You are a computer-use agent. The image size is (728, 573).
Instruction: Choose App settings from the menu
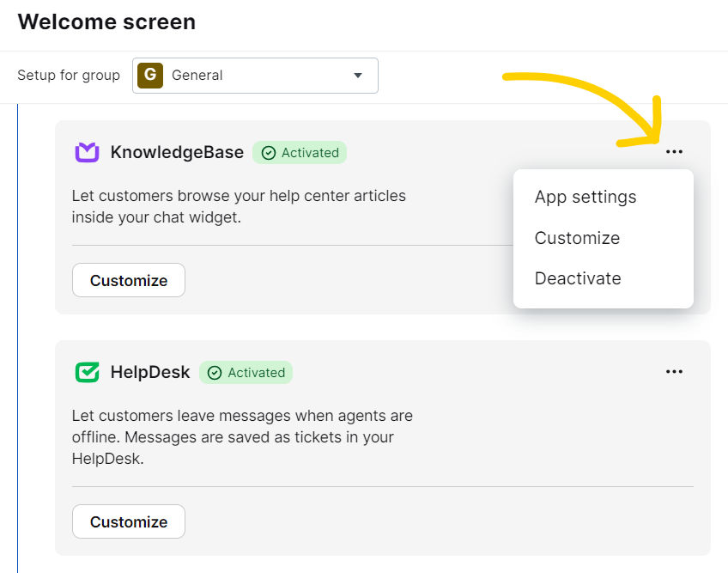[585, 197]
